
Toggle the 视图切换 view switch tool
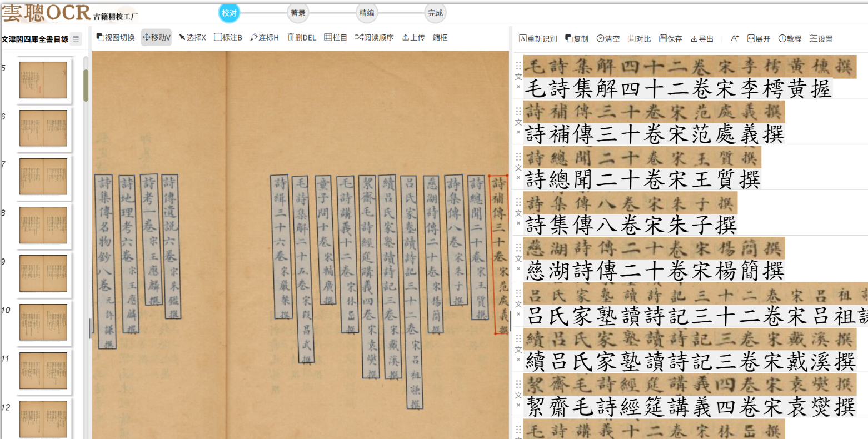pyautogui.click(x=116, y=37)
